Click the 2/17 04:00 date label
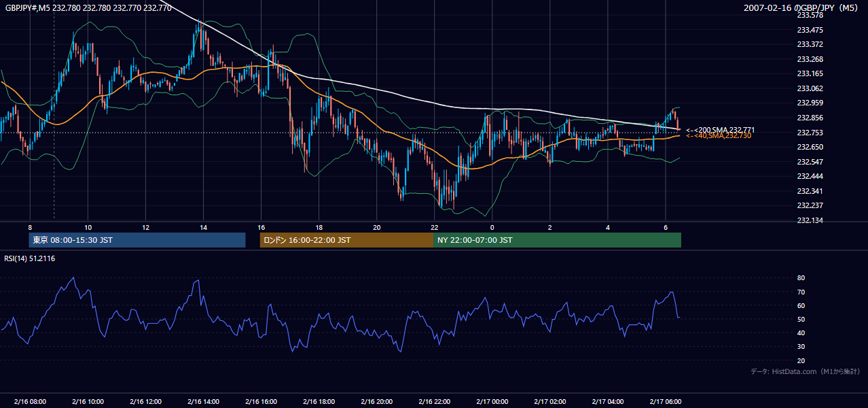The width and height of the screenshot is (868, 408). (x=608, y=401)
